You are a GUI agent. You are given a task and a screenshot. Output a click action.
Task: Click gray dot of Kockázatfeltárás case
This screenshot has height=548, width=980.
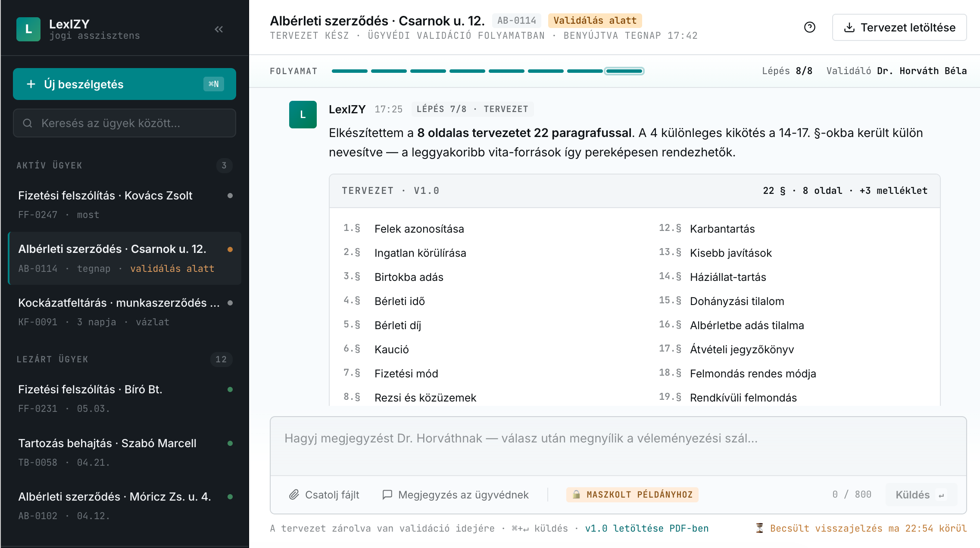[x=230, y=303]
